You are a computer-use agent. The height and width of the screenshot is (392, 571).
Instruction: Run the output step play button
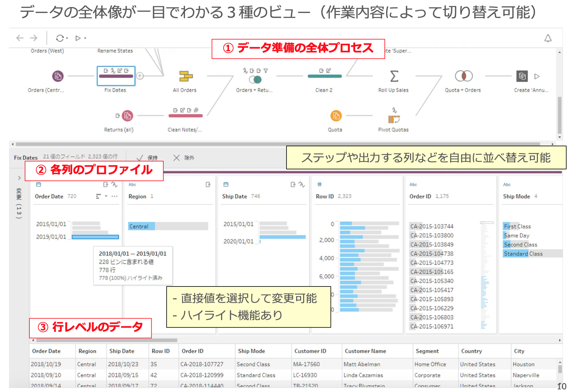click(537, 76)
